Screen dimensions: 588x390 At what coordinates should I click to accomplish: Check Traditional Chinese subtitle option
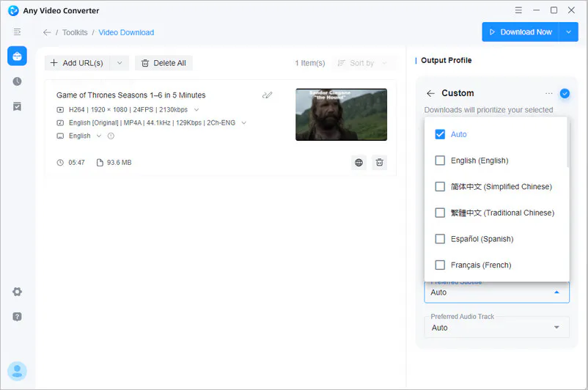440,213
